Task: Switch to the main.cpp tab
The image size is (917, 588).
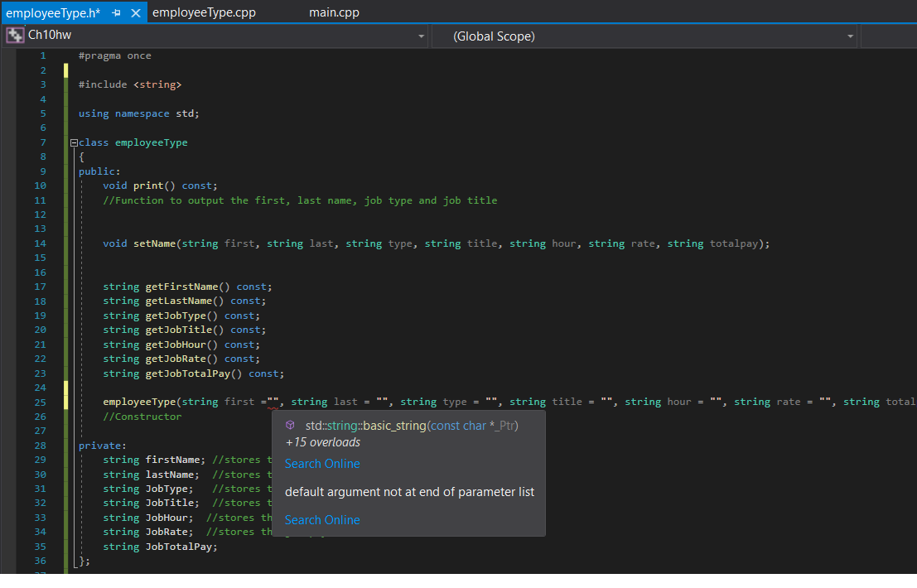Action: [334, 12]
